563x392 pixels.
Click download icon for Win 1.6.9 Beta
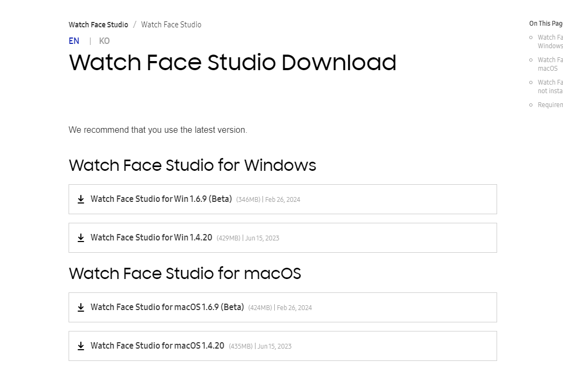click(x=81, y=199)
